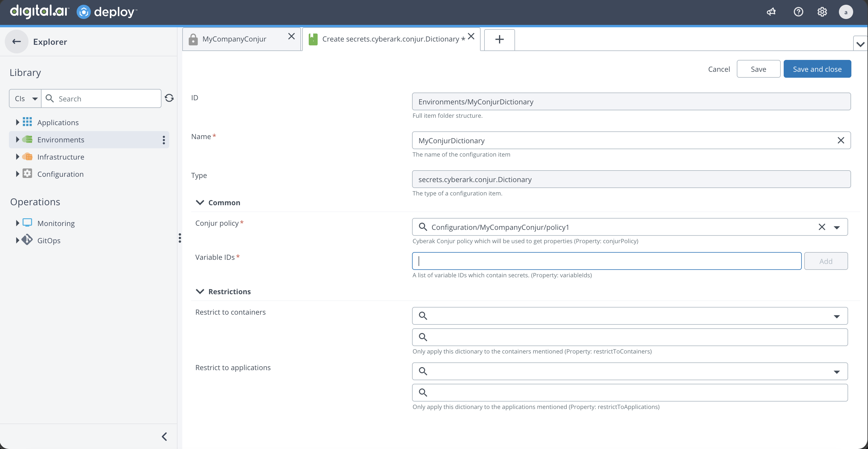Click the Configuration gear icon in Library
This screenshot has height=449, width=868.
point(27,173)
